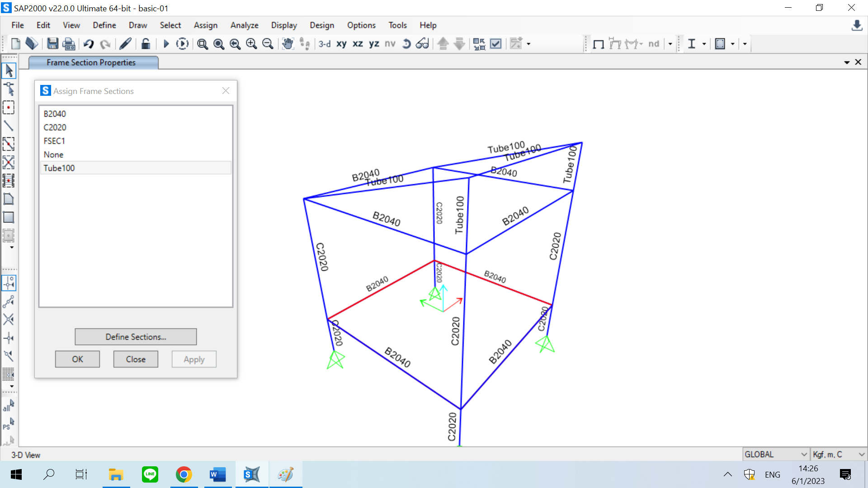Click the Lock/Unlock Model padlock icon
Image resolution: width=868 pixels, height=488 pixels.
[x=146, y=44]
